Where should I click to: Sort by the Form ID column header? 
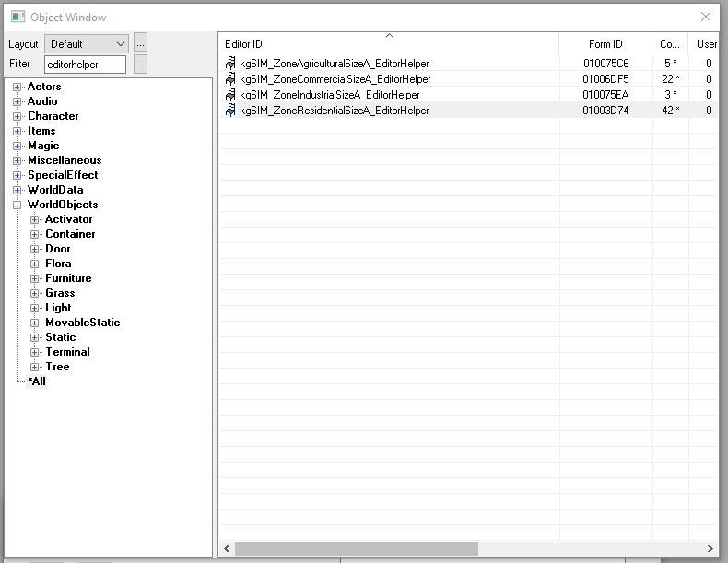click(605, 44)
